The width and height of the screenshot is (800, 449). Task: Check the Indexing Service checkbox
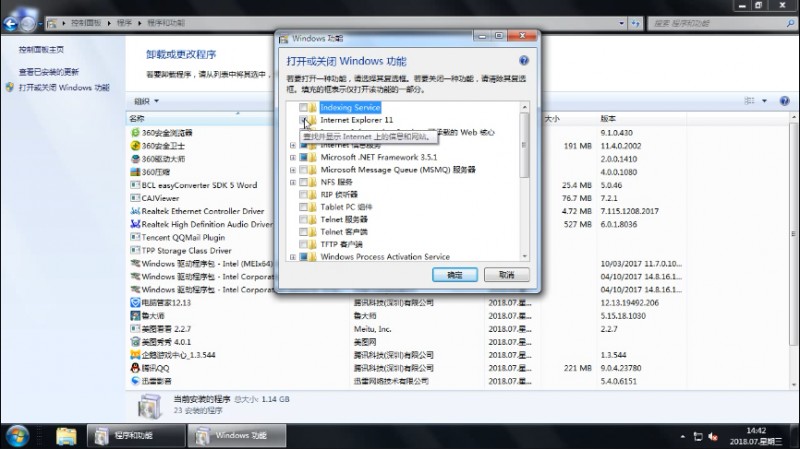[303, 108]
